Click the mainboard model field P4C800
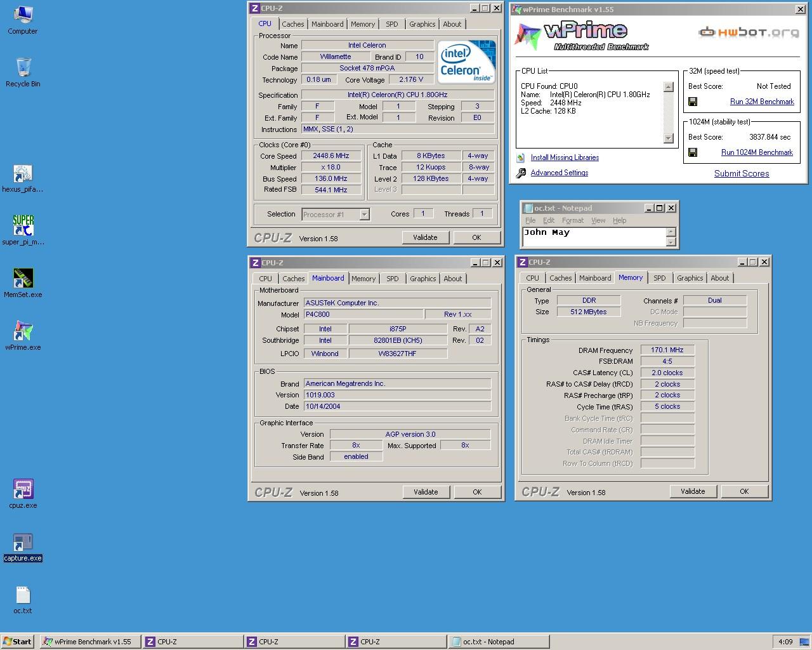This screenshot has width=812, height=650. tap(363, 314)
